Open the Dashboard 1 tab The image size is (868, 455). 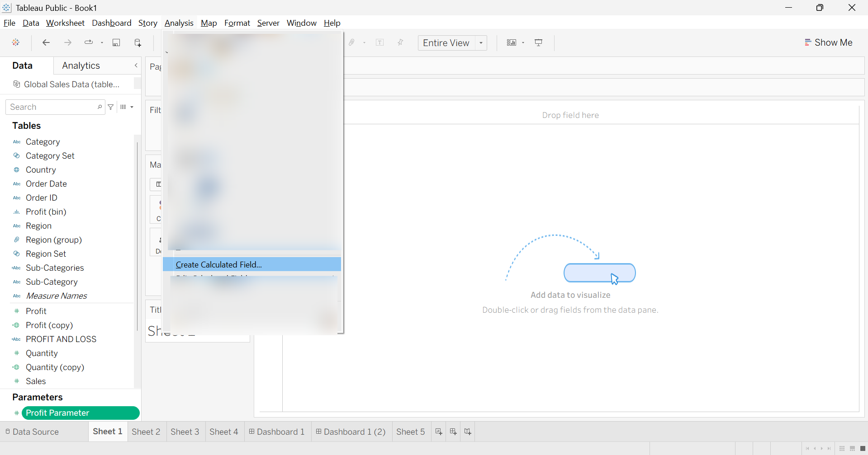tap(277, 432)
